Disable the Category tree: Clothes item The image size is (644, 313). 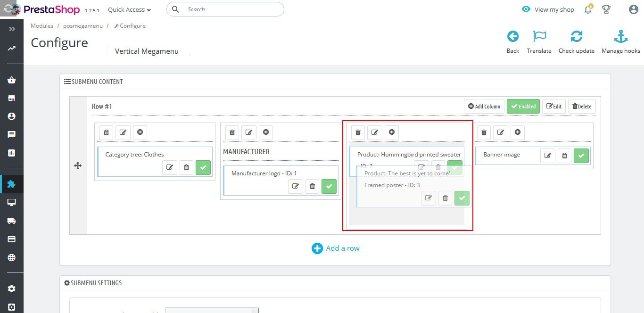coord(203,167)
